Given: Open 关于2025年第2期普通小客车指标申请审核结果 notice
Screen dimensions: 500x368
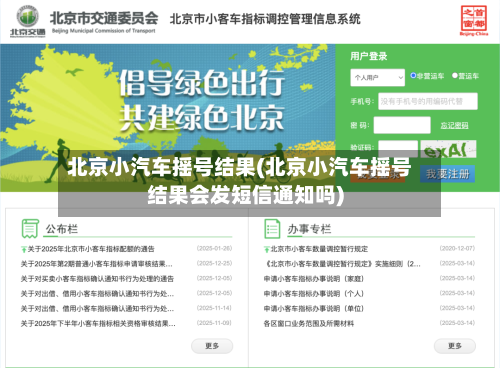Looking at the screenshot, I should click(x=97, y=264).
